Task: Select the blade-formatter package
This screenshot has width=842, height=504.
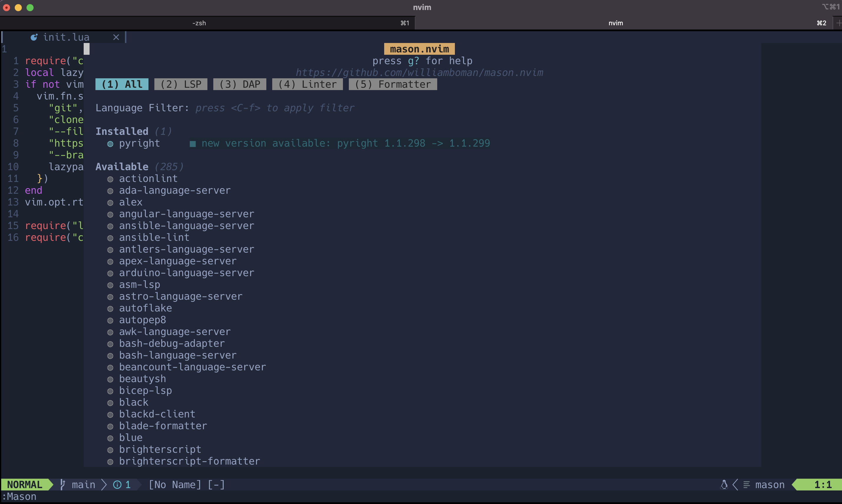Action: point(163,426)
